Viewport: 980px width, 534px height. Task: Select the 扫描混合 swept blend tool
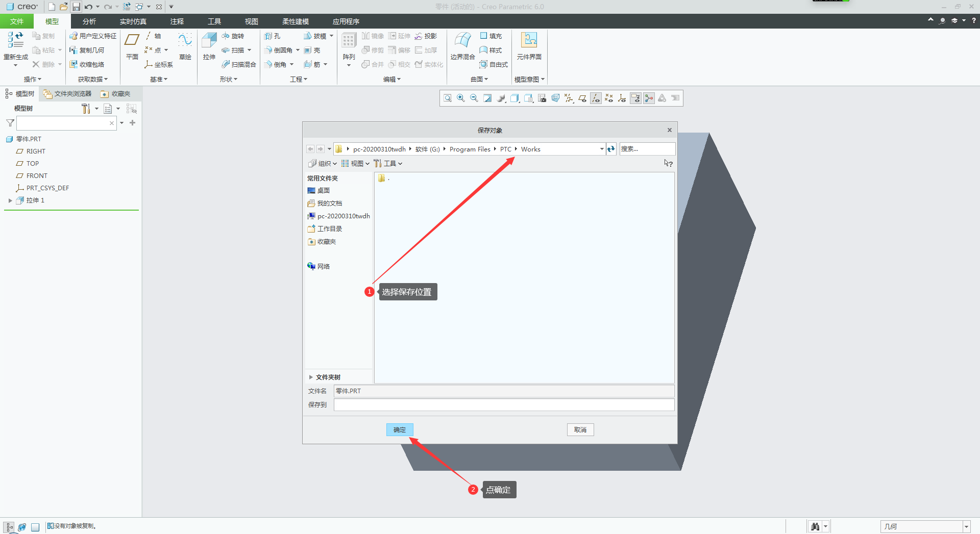pos(238,65)
